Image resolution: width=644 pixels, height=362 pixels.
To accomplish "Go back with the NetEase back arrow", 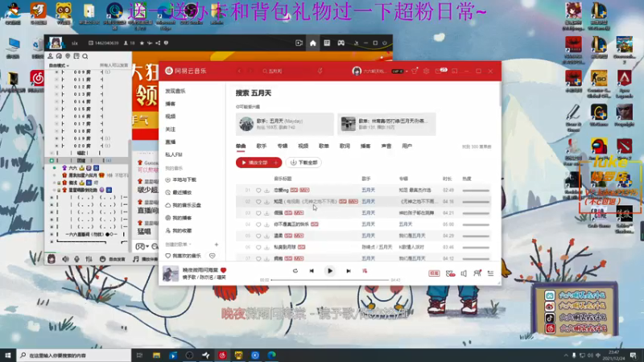I will [239, 71].
